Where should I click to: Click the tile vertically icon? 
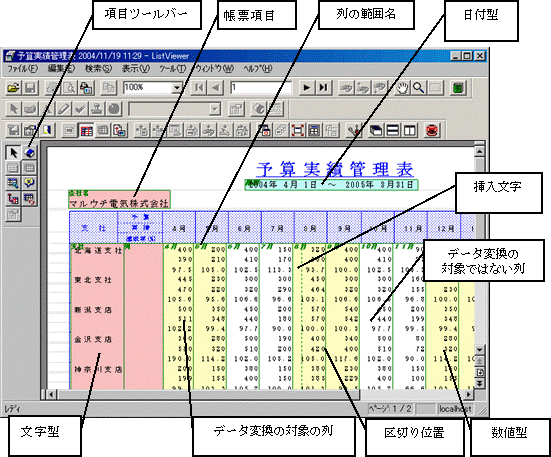tap(410, 131)
